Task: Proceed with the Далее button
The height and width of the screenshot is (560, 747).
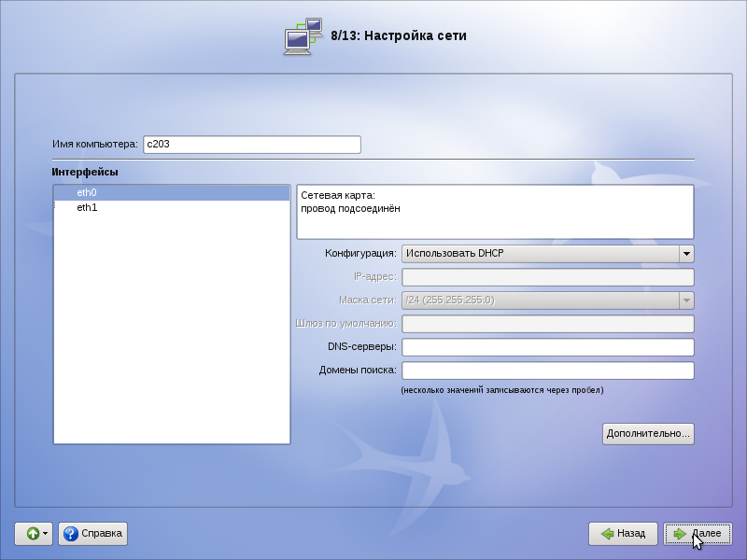Action: point(698,534)
